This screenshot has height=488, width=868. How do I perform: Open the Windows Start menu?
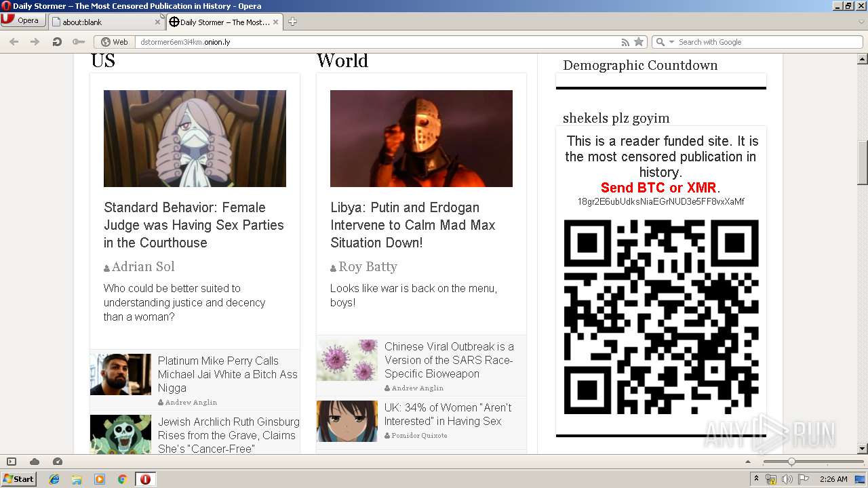(18, 479)
